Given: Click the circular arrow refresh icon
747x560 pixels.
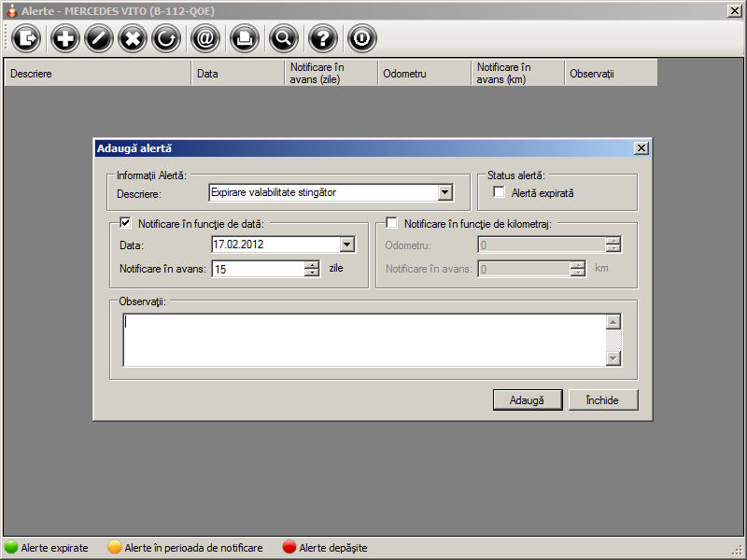Looking at the screenshot, I should tap(166, 38).
